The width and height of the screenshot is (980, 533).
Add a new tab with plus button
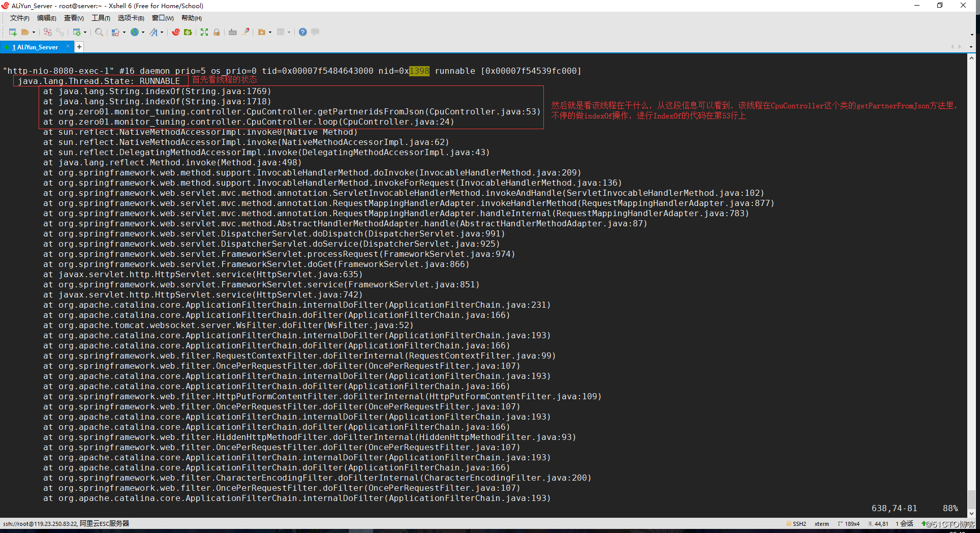[79, 47]
